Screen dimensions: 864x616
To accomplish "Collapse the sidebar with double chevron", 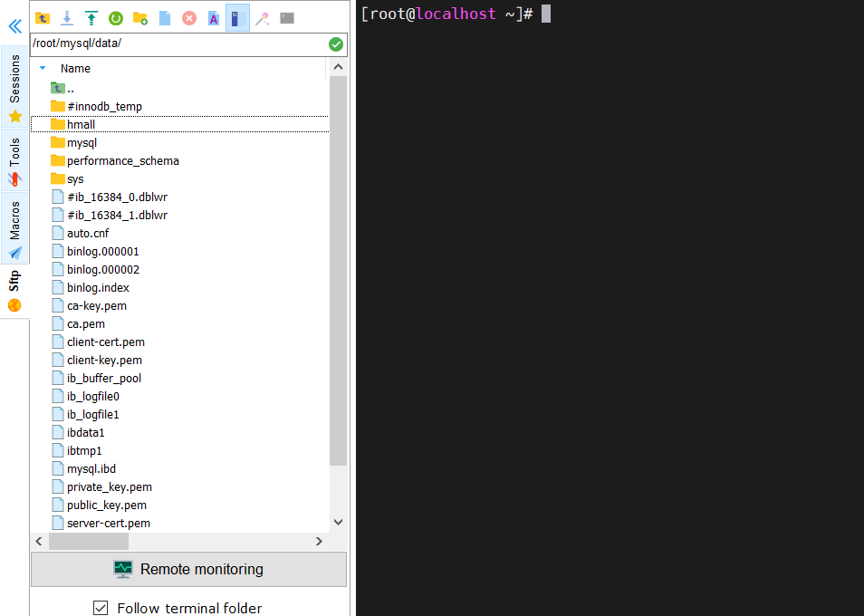I will [15, 26].
